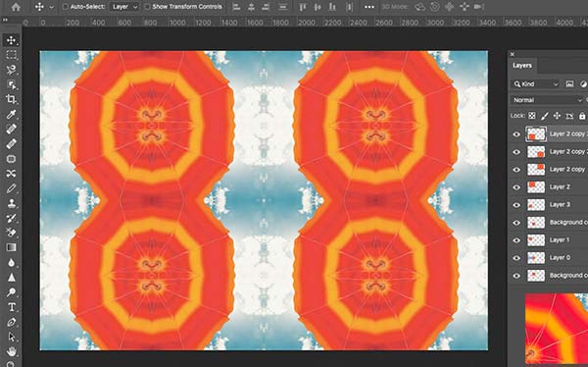588x367 pixels.
Task: Select the Hand tool
Action: pyautogui.click(x=11, y=351)
